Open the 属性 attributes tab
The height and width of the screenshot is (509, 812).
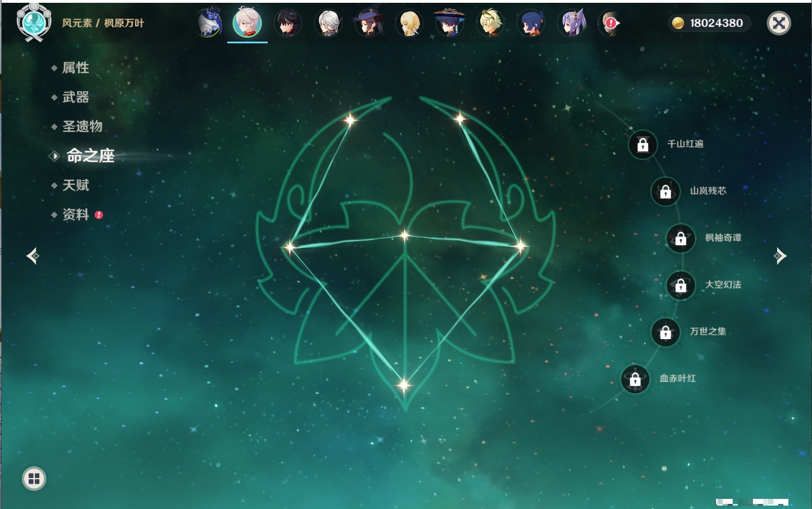(x=75, y=68)
